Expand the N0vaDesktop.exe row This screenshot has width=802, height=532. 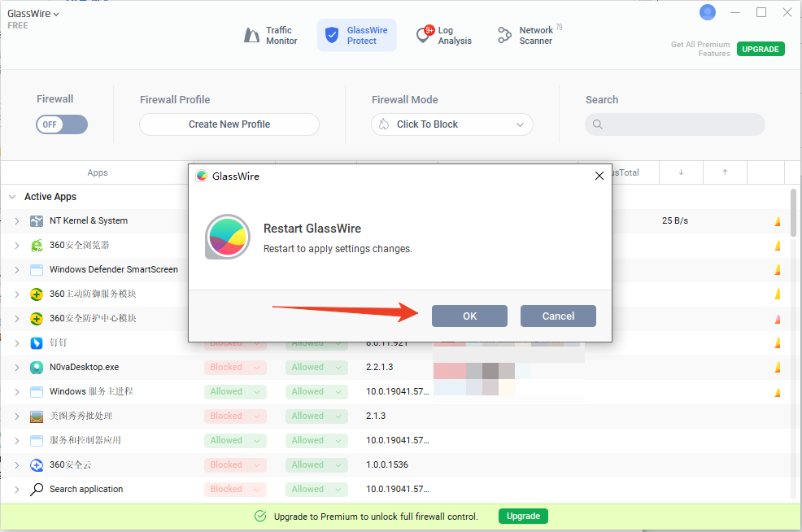point(17,368)
